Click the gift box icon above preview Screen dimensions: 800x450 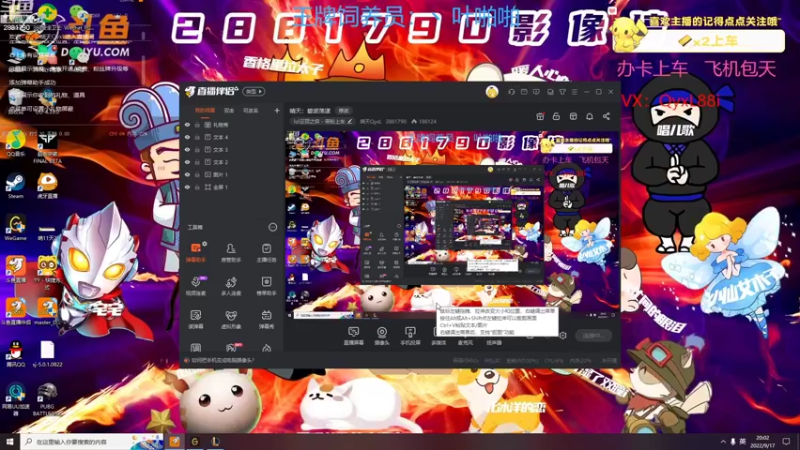[540, 116]
